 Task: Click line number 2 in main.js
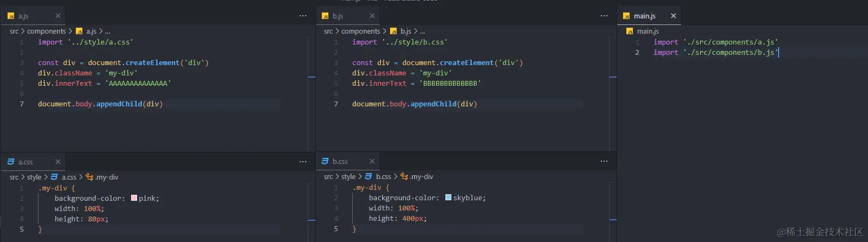point(637,53)
